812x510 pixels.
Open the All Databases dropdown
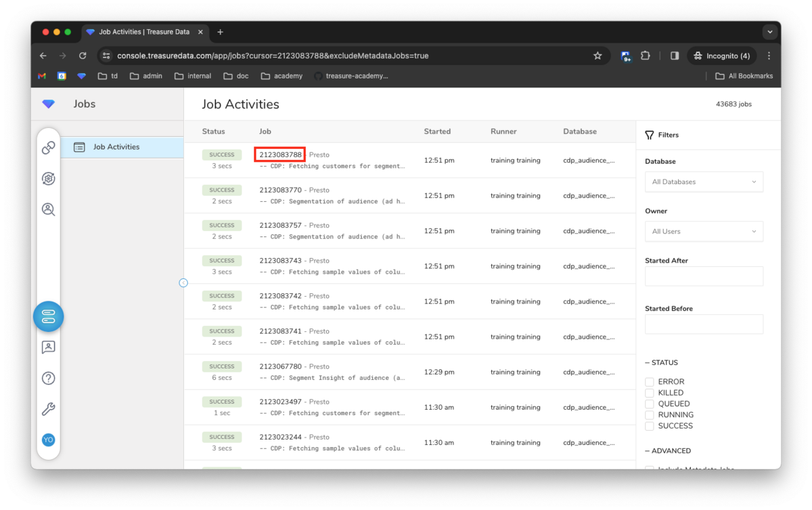[704, 182]
